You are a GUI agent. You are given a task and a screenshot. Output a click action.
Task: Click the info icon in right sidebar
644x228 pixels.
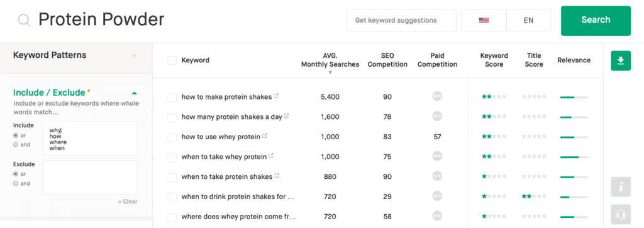point(621,187)
